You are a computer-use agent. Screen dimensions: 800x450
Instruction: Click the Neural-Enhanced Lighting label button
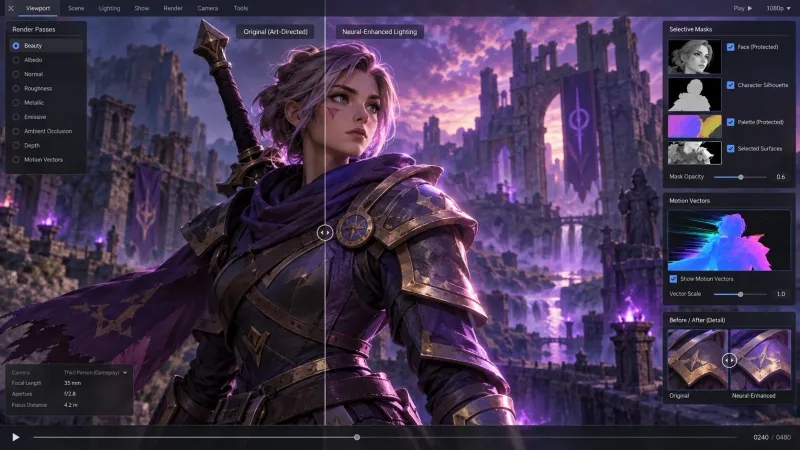coord(380,32)
